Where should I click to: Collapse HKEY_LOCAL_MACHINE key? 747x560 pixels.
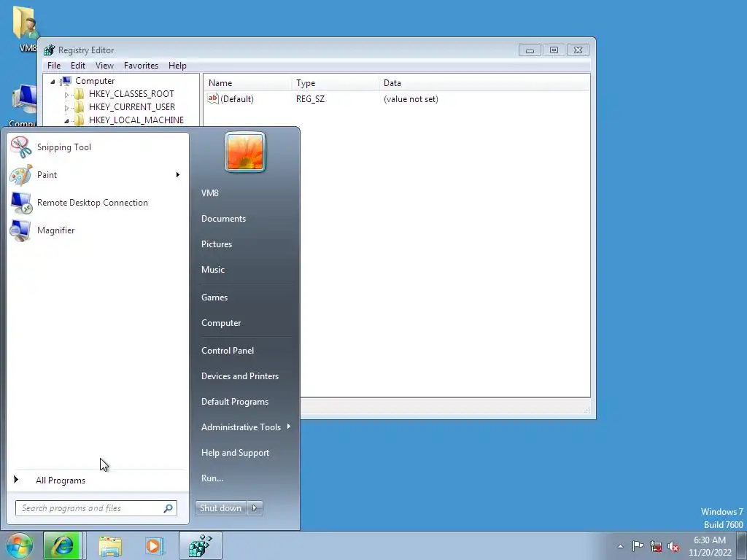(x=66, y=121)
